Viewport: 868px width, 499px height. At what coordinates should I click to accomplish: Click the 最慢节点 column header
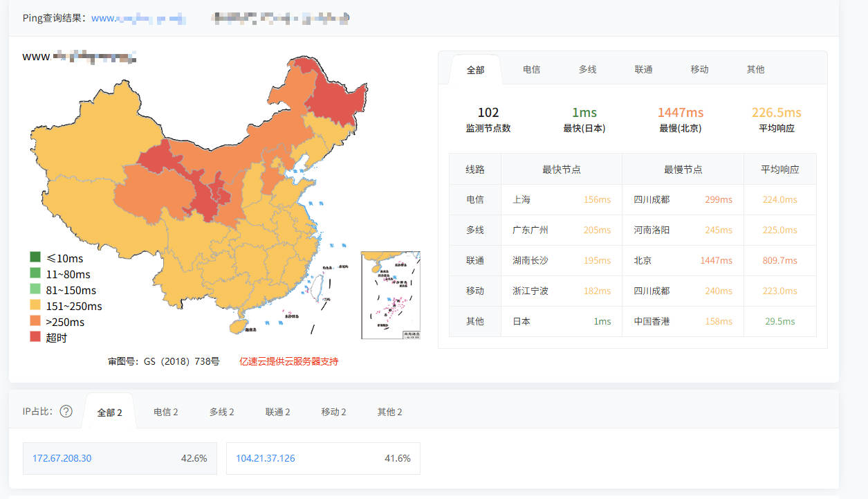(683, 169)
